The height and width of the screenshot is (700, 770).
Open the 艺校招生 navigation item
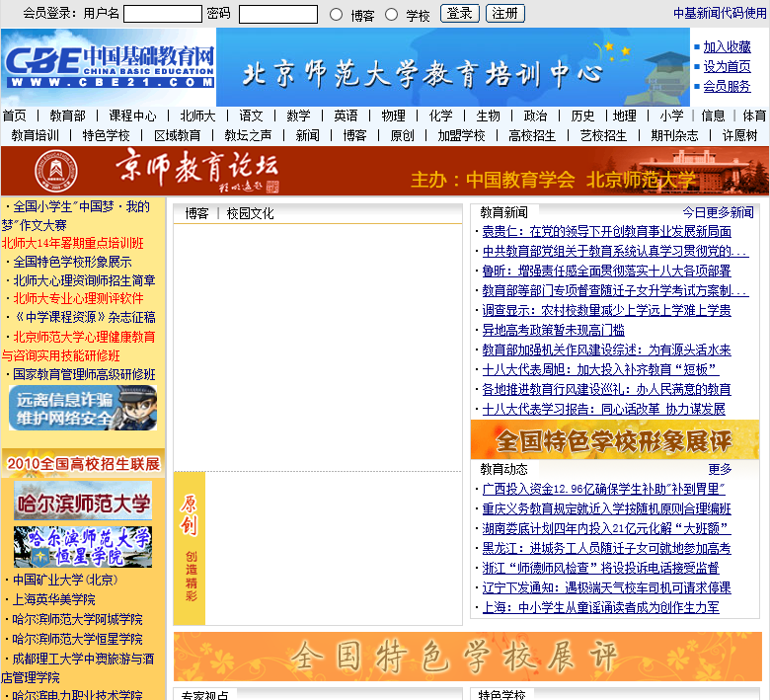click(603, 135)
